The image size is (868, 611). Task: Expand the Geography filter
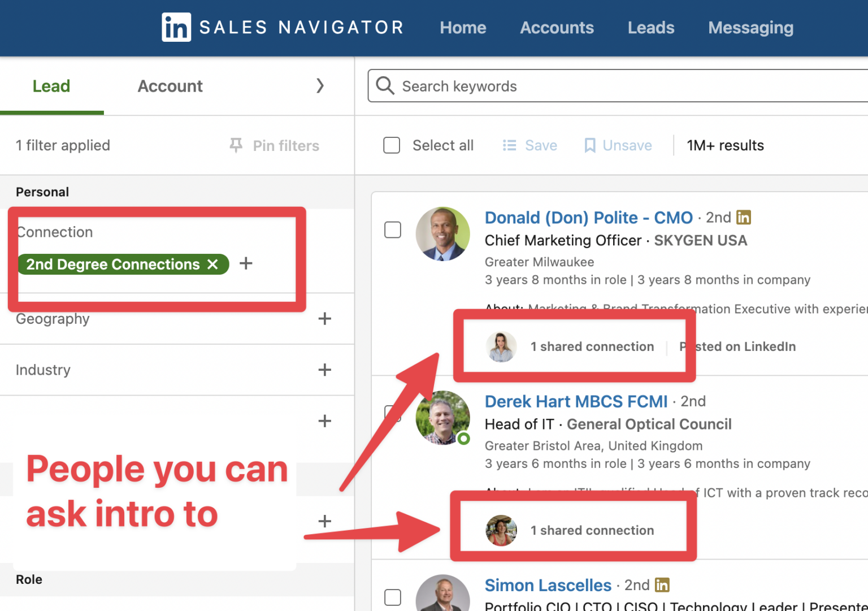pos(325,319)
